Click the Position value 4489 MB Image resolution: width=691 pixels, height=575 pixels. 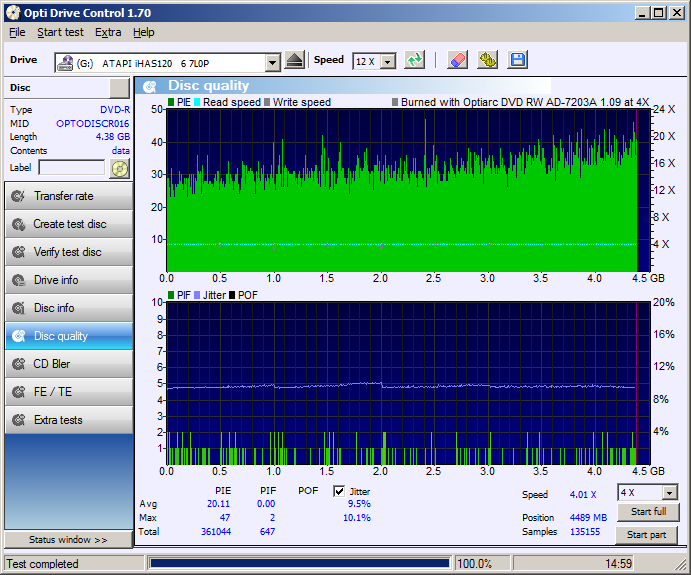[588, 517]
